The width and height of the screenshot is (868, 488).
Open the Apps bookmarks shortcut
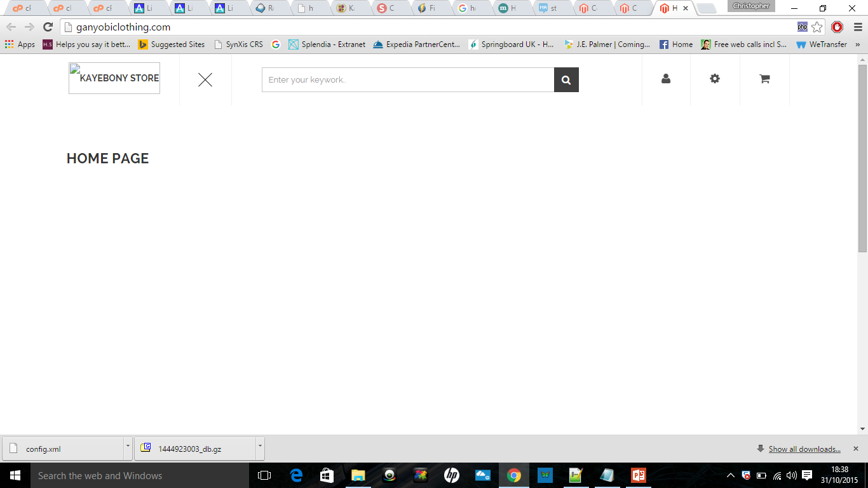tap(20, 44)
